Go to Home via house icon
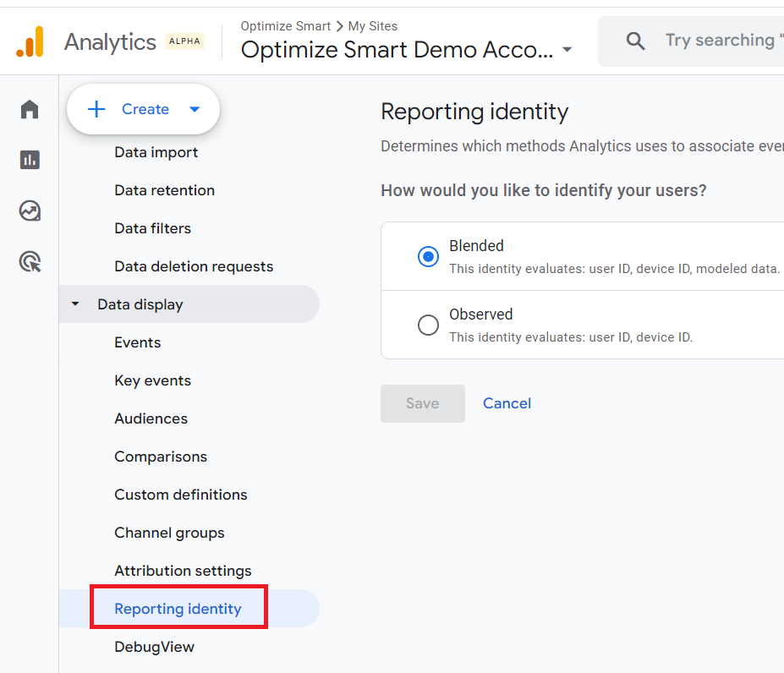Screen dimensions: 784x673 pos(30,109)
